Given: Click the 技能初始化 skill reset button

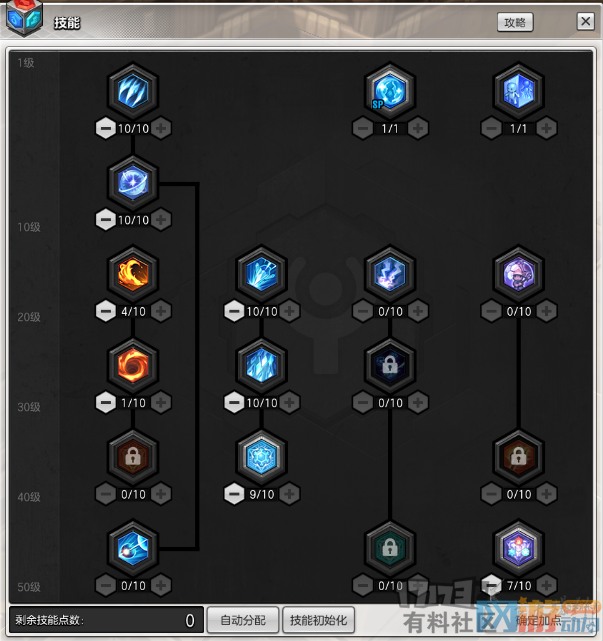Looking at the screenshot, I should tap(318, 620).
